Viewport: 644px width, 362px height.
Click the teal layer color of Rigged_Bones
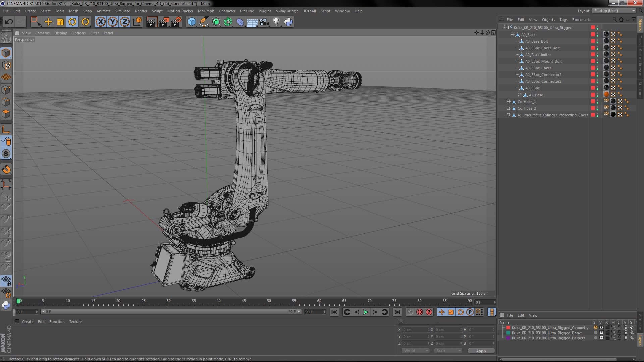(x=508, y=333)
